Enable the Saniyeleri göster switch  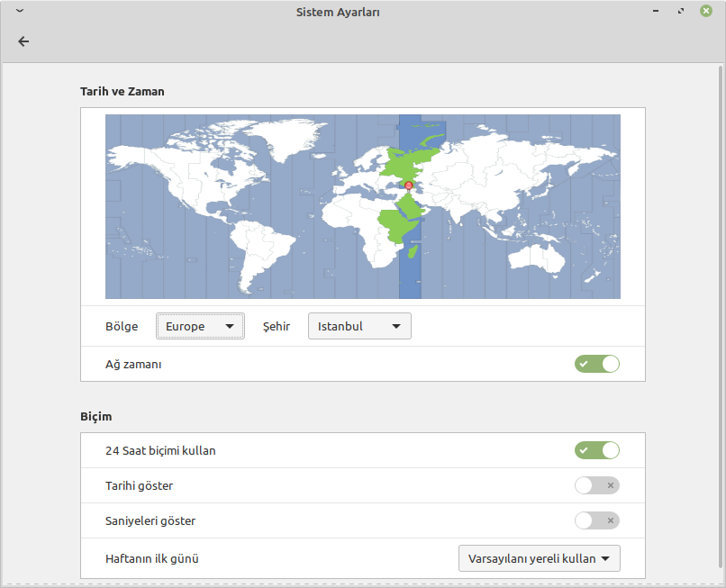(x=597, y=520)
